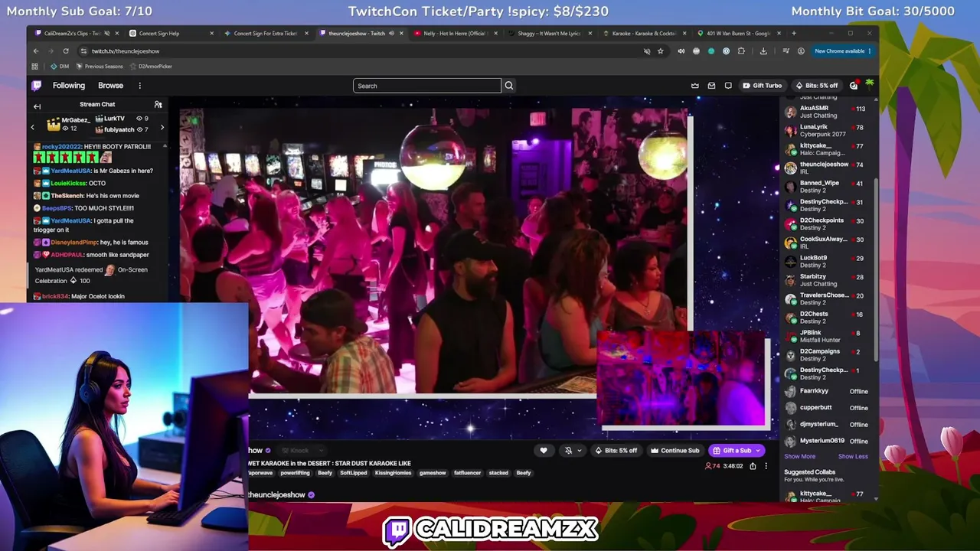Open AkuASMR channel in sidebar
980x551 pixels.
825,112
